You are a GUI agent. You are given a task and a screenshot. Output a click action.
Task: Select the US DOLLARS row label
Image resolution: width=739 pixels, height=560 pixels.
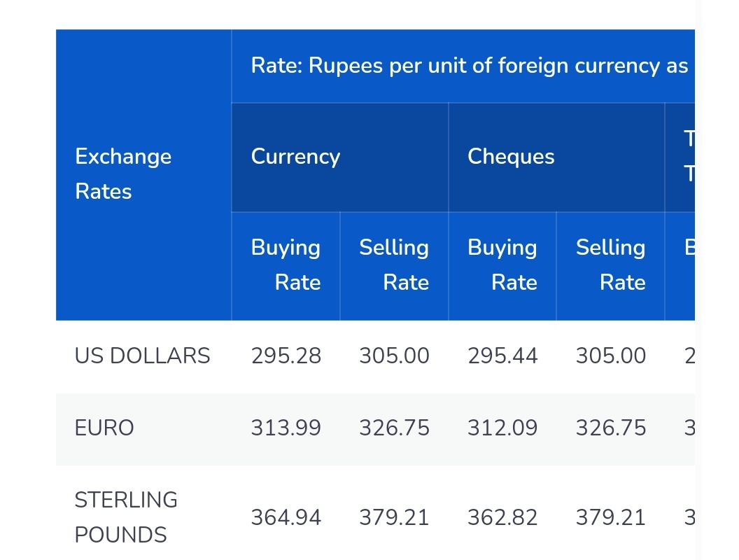coord(142,356)
